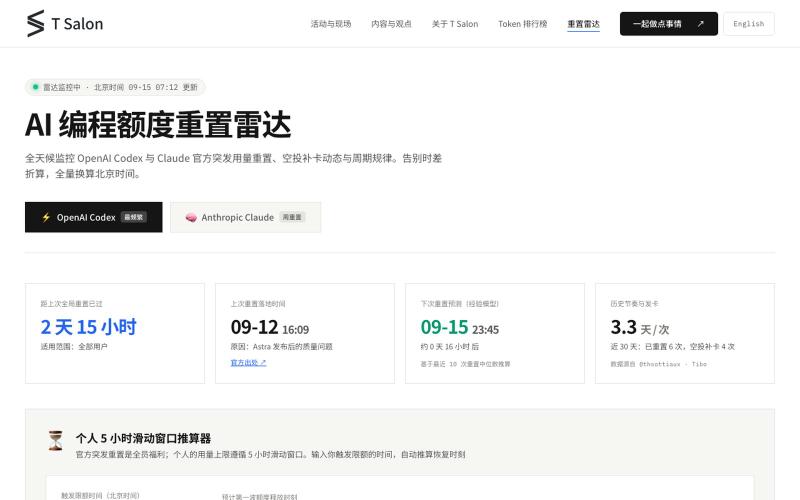Screen dimensions: 800x500
Task: Click the '距上次全局重置已过' card label
Action: coord(71,304)
